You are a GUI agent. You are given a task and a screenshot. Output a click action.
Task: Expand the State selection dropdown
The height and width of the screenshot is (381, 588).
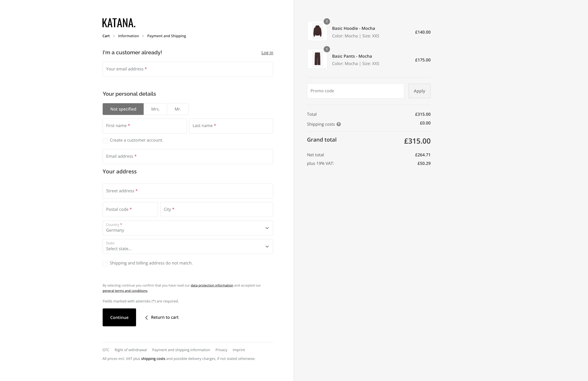pyautogui.click(x=188, y=246)
